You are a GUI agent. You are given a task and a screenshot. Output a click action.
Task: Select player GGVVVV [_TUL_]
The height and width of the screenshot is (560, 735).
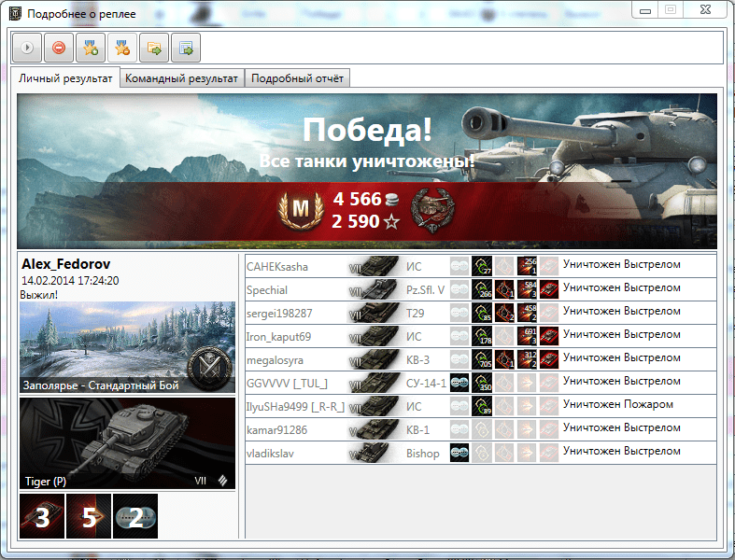(287, 384)
